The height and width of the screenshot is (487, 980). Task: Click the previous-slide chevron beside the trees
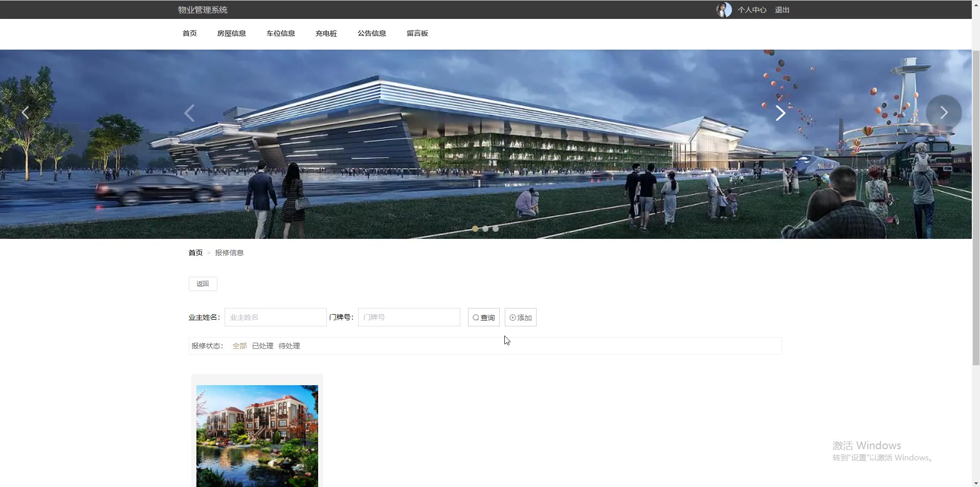coord(25,113)
